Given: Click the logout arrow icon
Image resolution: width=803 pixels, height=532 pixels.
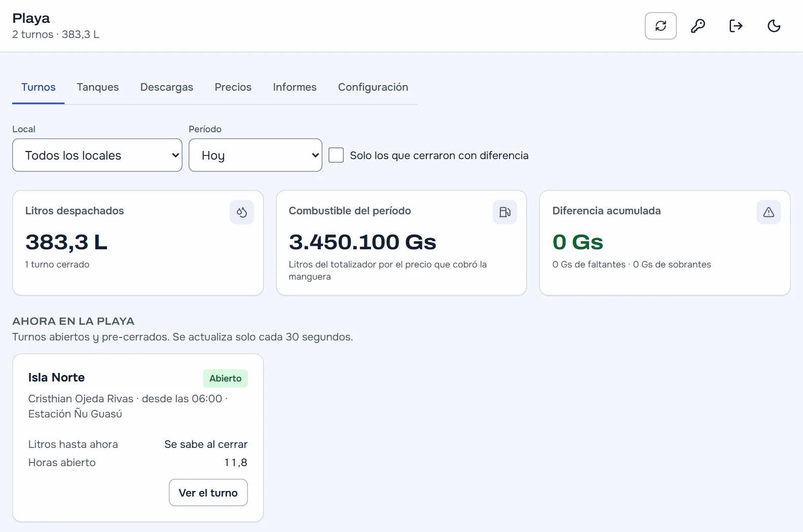Looking at the screenshot, I should tap(736, 26).
